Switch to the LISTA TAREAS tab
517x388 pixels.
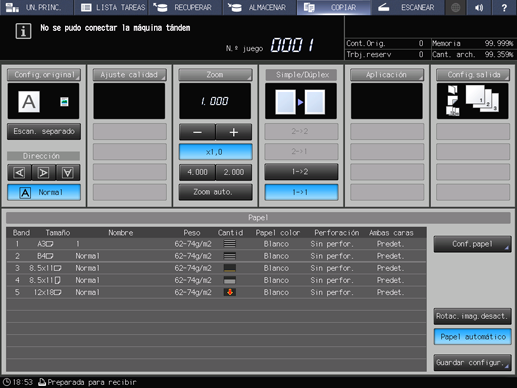pyautogui.click(x=111, y=7)
